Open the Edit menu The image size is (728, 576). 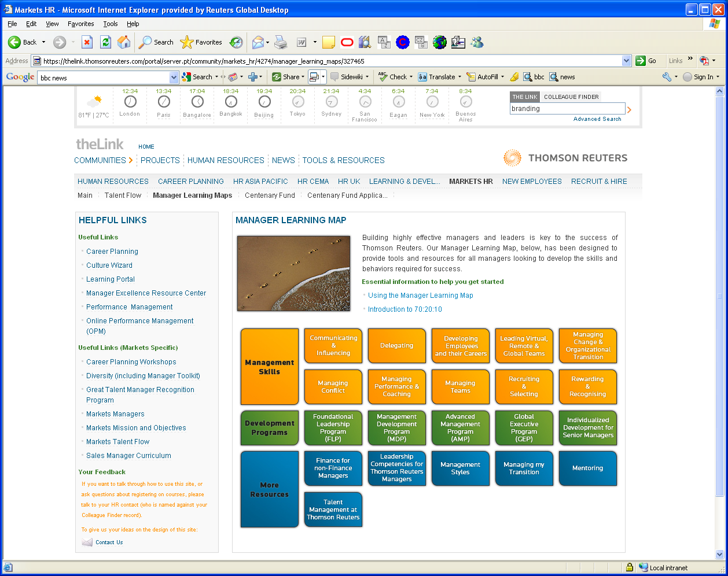pyautogui.click(x=31, y=24)
